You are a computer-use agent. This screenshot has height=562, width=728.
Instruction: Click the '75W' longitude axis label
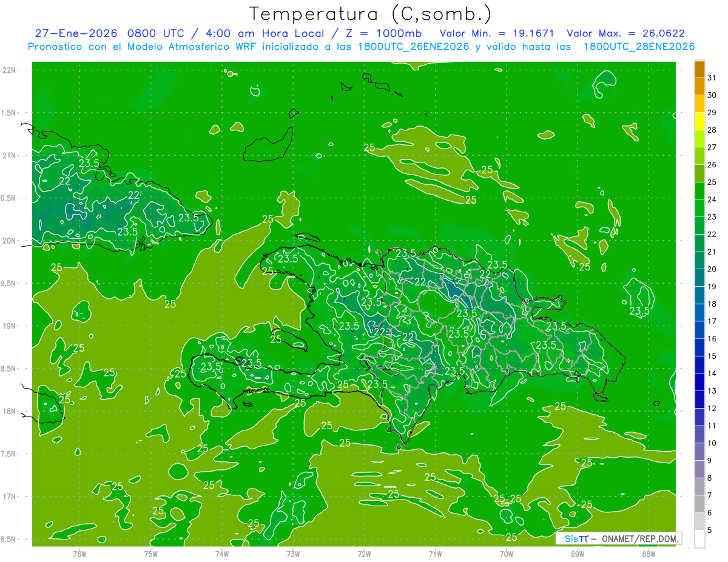click(151, 554)
